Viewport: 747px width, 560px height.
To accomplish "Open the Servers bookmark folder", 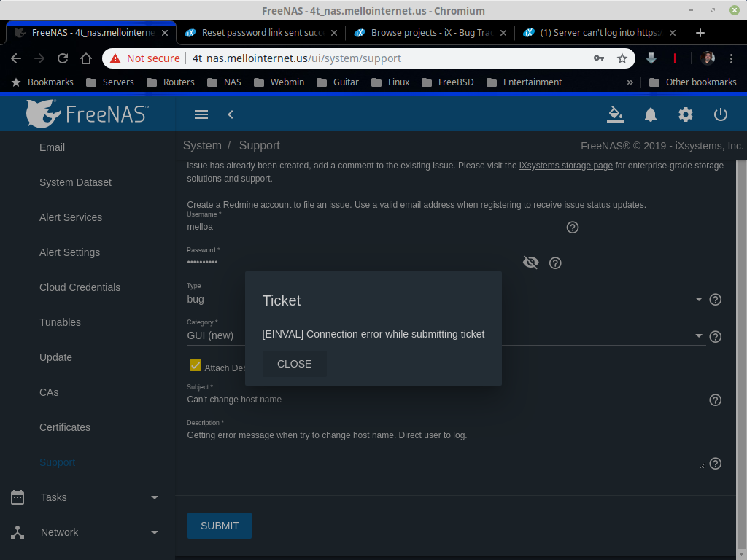I will [110, 82].
